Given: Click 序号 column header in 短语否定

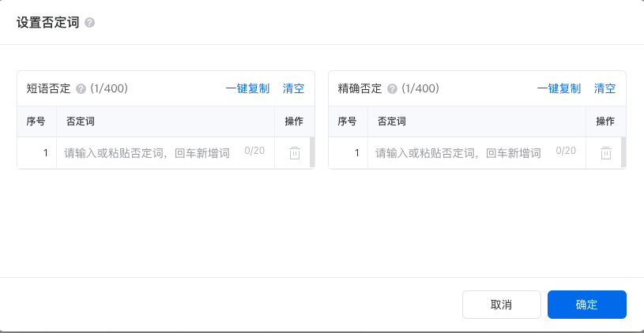Looking at the screenshot, I should [x=36, y=122].
